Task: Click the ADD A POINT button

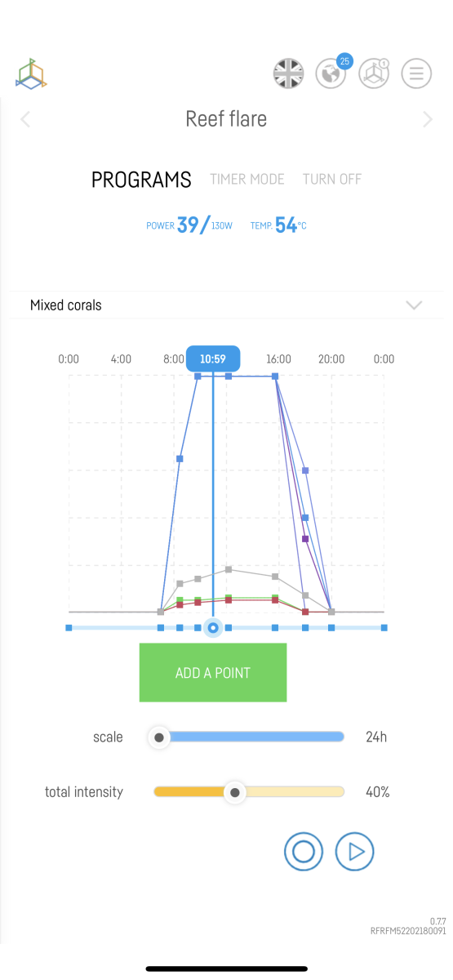Action: pos(213,673)
